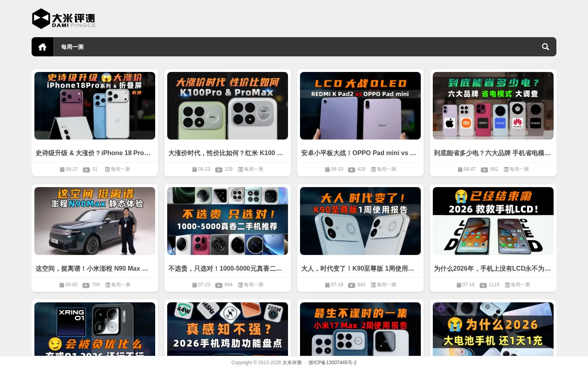The height and width of the screenshot is (369, 588).
Task: Open the search magnifier in the nav bar
Action: coord(545,47)
